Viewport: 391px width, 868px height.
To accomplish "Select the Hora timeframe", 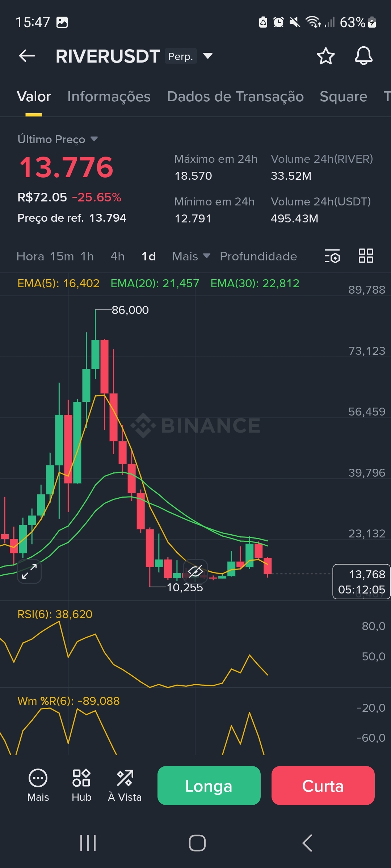I will click(x=30, y=256).
